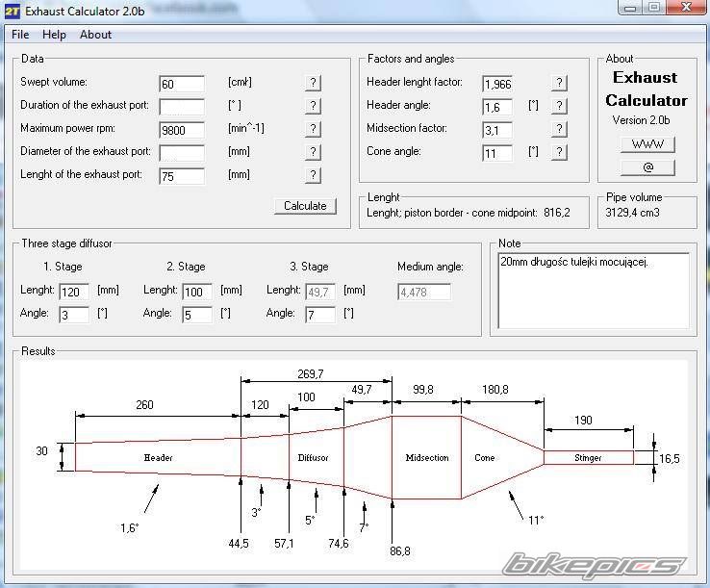
Task: Click the @ email button
Action: coord(647,167)
